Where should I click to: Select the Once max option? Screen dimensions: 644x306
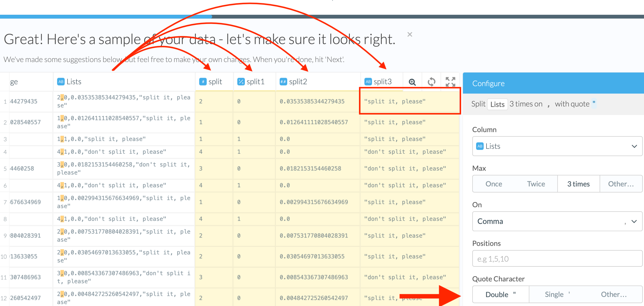pos(494,184)
